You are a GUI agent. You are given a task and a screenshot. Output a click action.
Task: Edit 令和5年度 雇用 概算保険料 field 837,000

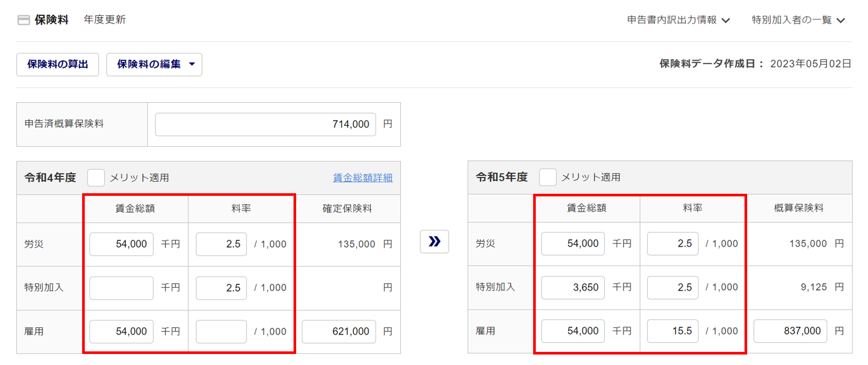click(790, 331)
